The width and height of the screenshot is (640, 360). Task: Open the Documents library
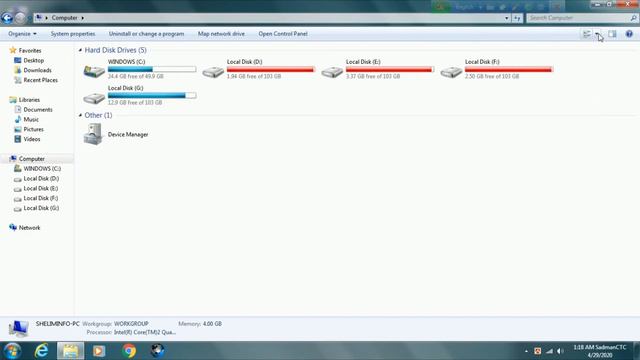coord(38,109)
